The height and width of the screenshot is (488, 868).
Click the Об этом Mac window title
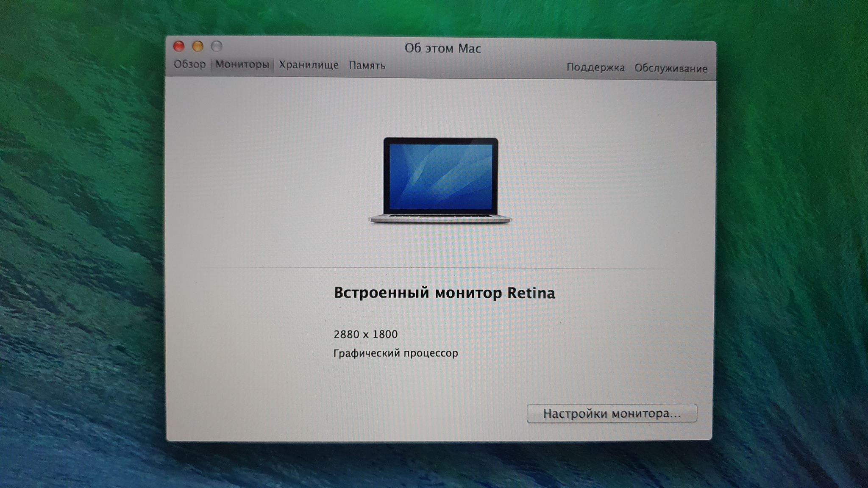(x=442, y=48)
